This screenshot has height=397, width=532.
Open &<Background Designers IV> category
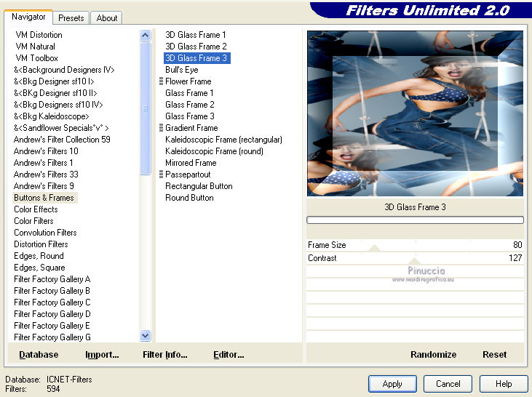click(x=64, y=70)
